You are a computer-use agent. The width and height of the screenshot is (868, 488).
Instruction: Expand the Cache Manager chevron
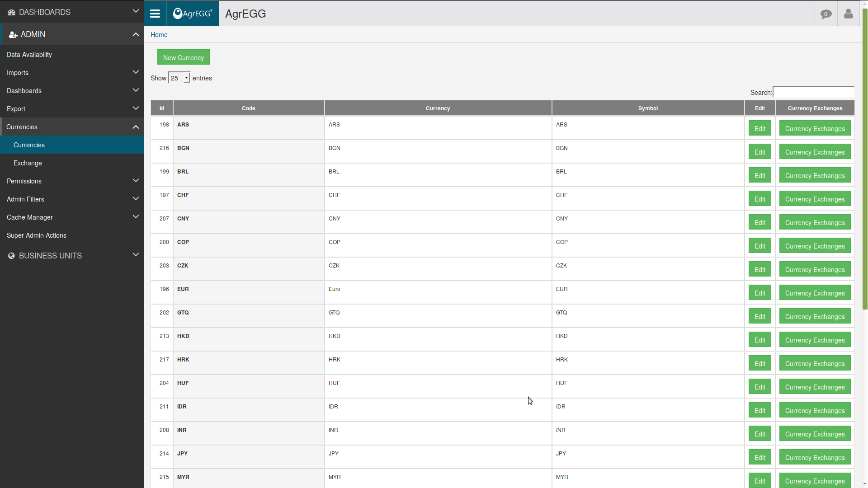(136, 216)
